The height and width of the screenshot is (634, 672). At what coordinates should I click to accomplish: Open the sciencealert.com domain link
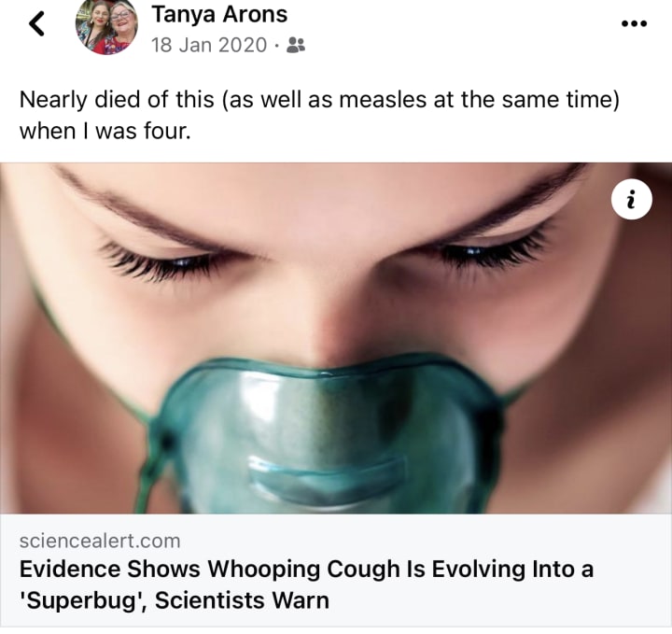100,541
